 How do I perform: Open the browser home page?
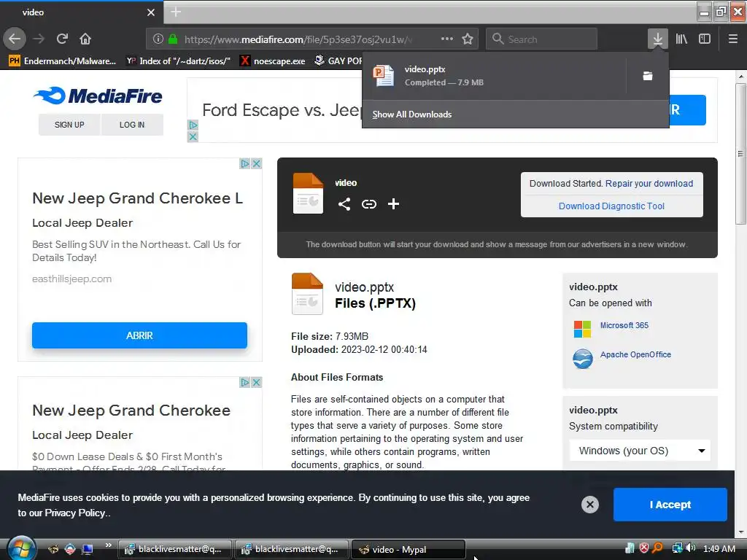click(x=85, y=39)
